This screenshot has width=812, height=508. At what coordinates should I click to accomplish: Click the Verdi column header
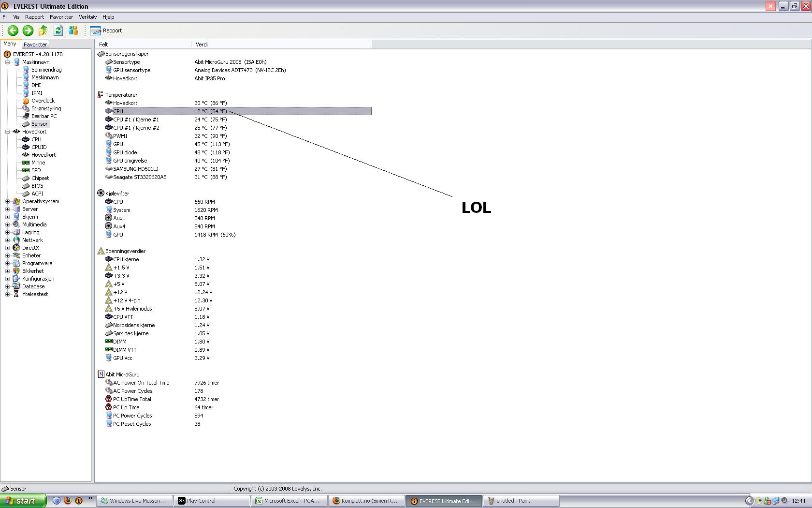pyautogui.click(x=281, y=44)
